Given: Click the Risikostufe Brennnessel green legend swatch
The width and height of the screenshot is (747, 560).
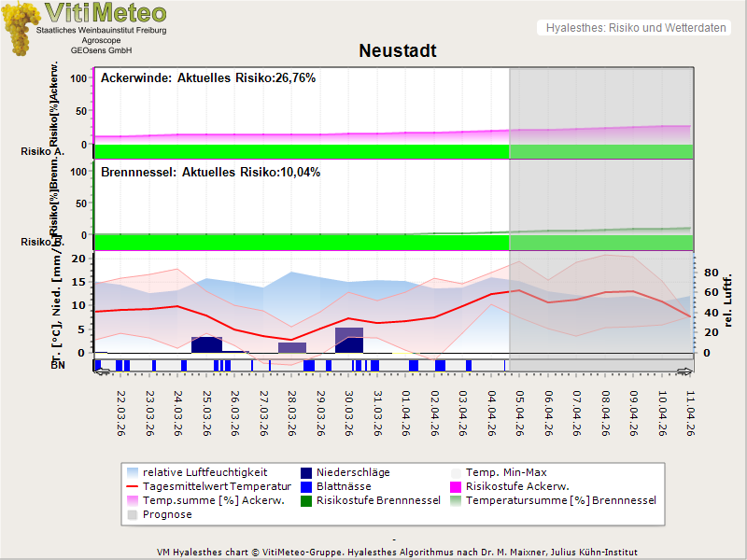Looking at the screenshot, I should coord(306,500).
